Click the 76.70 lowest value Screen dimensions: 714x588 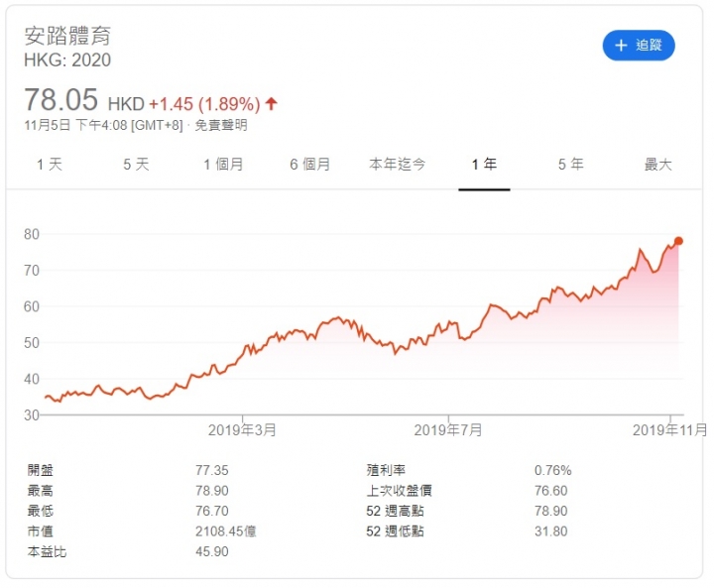(212, 511)
